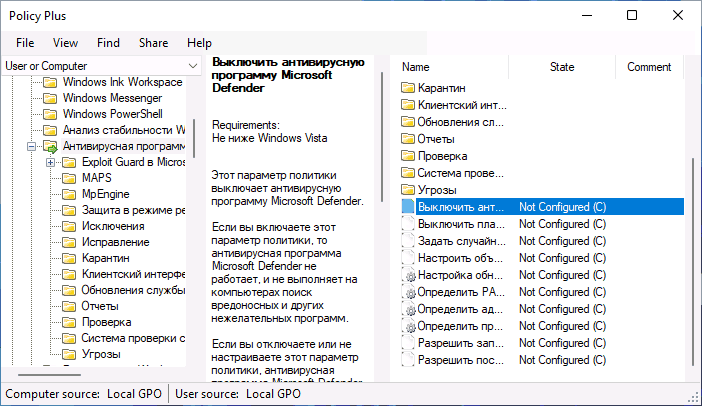
Task: Open the View menu
Action: coord(65,43)
